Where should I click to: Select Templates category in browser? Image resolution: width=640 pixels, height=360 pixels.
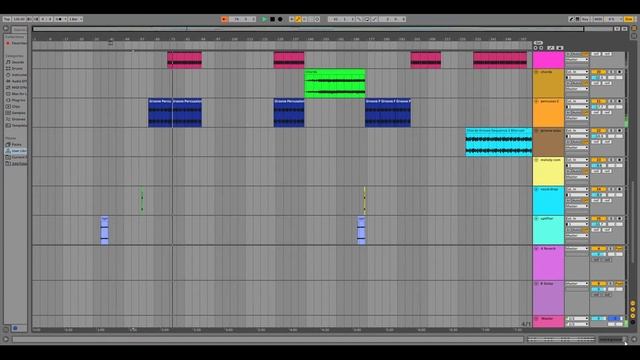[15, 125]
